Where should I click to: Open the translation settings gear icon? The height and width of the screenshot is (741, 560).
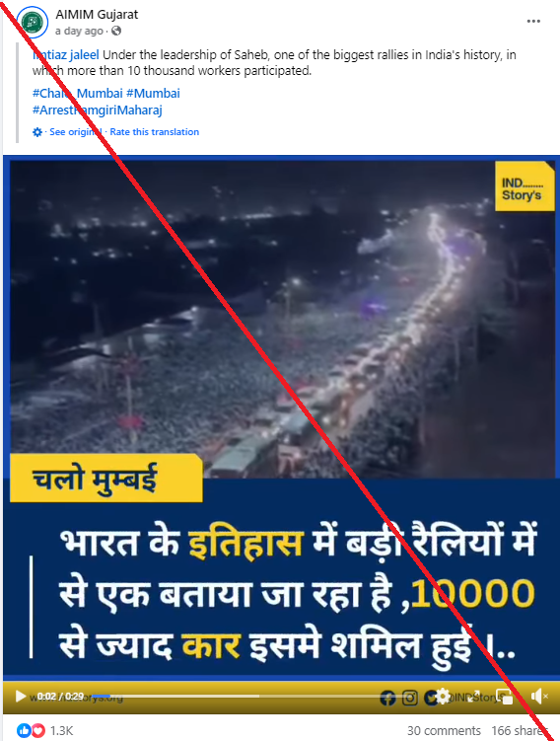pyautogui.click(x=37, y=132)
